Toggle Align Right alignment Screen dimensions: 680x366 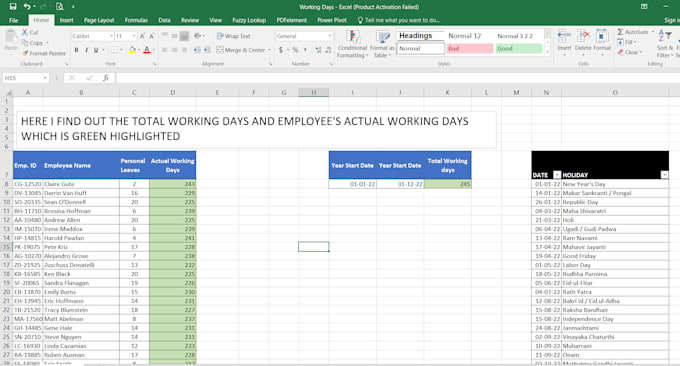[x=184, y=50]
